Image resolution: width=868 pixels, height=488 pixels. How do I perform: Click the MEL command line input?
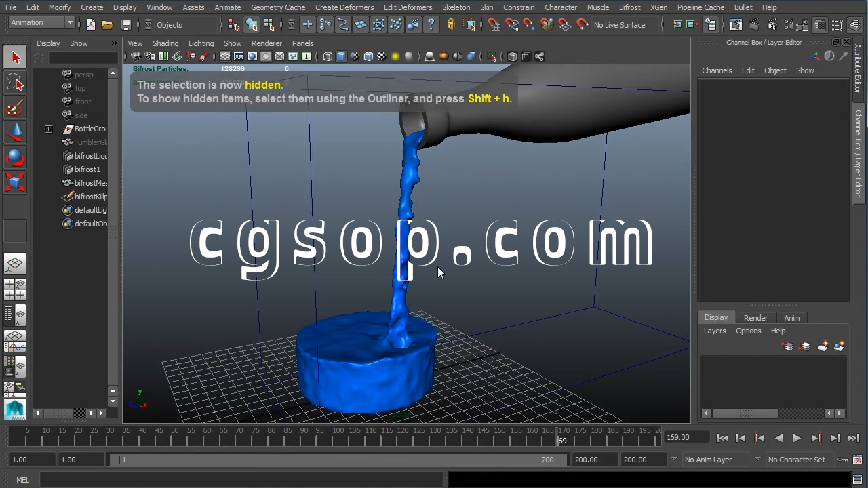pos(243,480)
